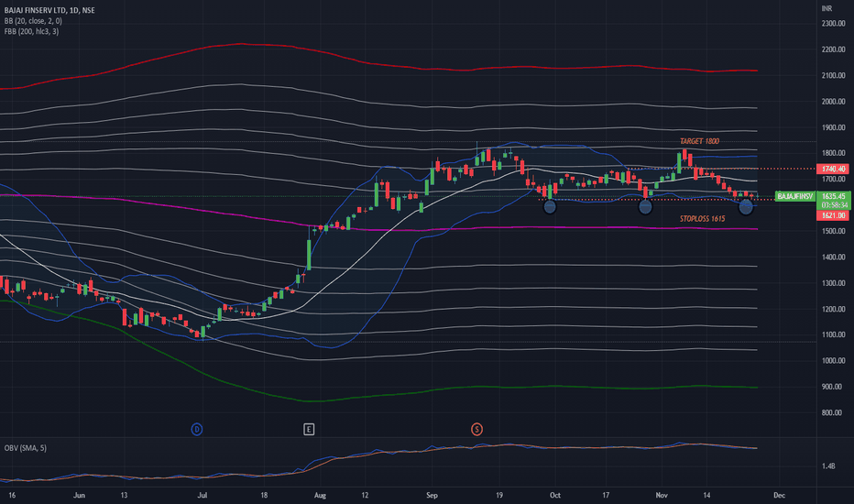Click the earnings 'E' event marker
854x504 pixels.
coord(308,430)
